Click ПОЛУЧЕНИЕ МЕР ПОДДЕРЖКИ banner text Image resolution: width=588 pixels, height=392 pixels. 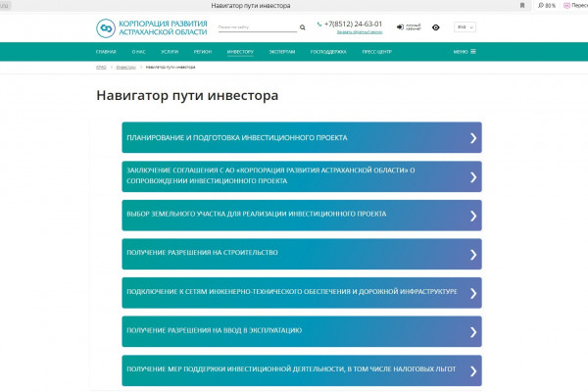tap(291, 369)
